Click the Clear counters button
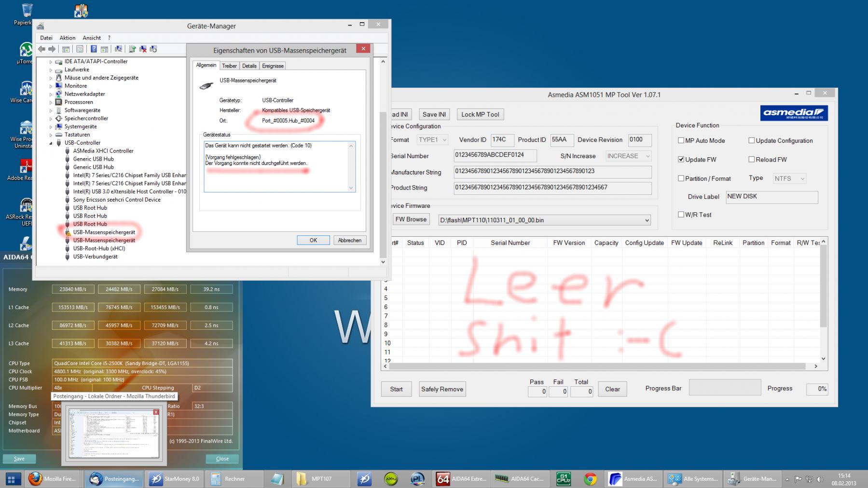The height and width of the screenshot is (488, 868). pyautogui.click(x=613, y=389)
